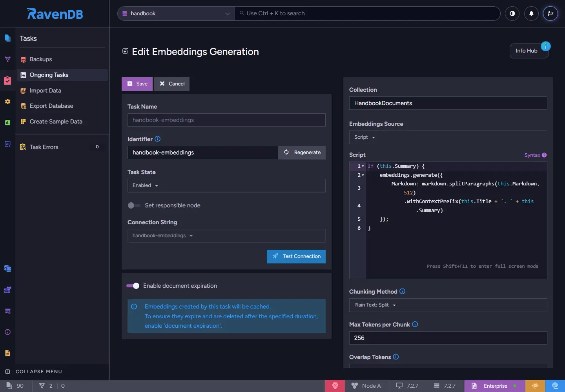Open Task State Enabled dropdown
Viewport: 565px width, 392px height.
(226, 185)
